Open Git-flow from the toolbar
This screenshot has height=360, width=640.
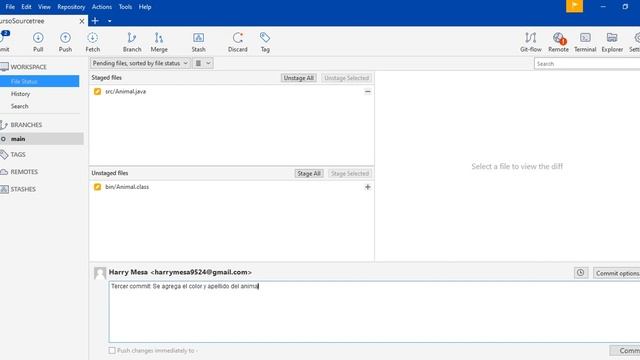(x=531, y=42)
